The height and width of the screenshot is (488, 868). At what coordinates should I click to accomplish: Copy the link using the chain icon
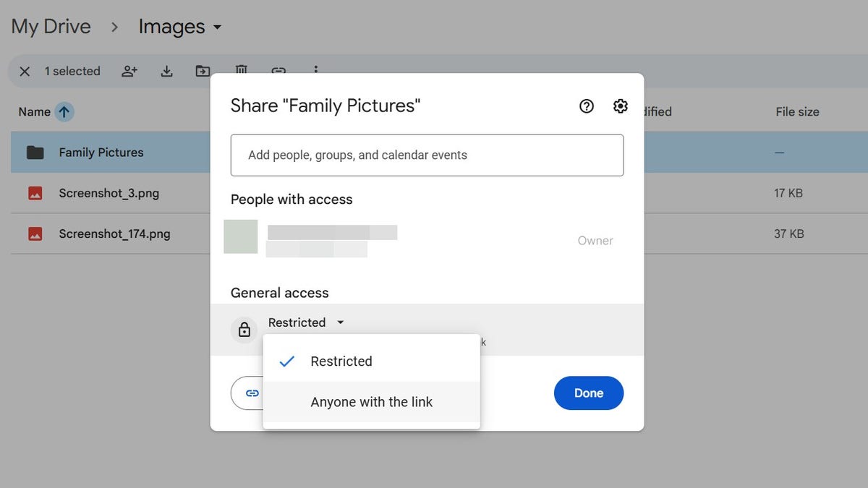coord(252,393)
